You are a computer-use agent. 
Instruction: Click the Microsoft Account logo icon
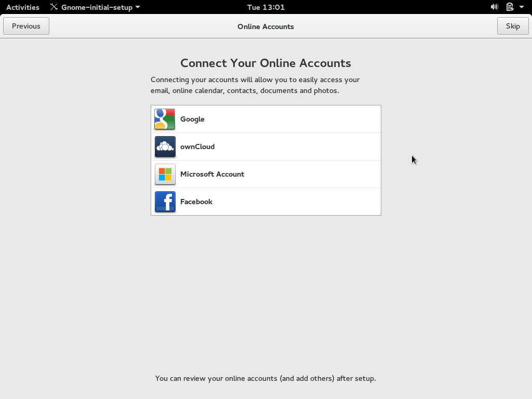pos(165,174)
